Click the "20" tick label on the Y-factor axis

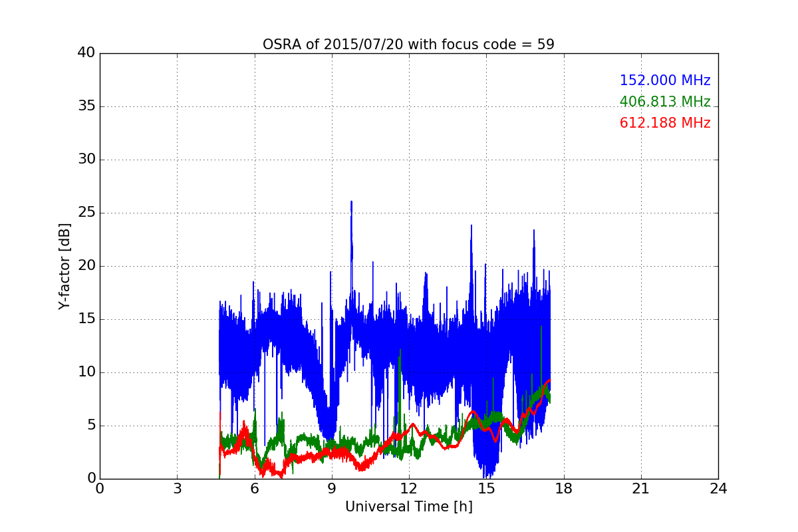(87, 266)
